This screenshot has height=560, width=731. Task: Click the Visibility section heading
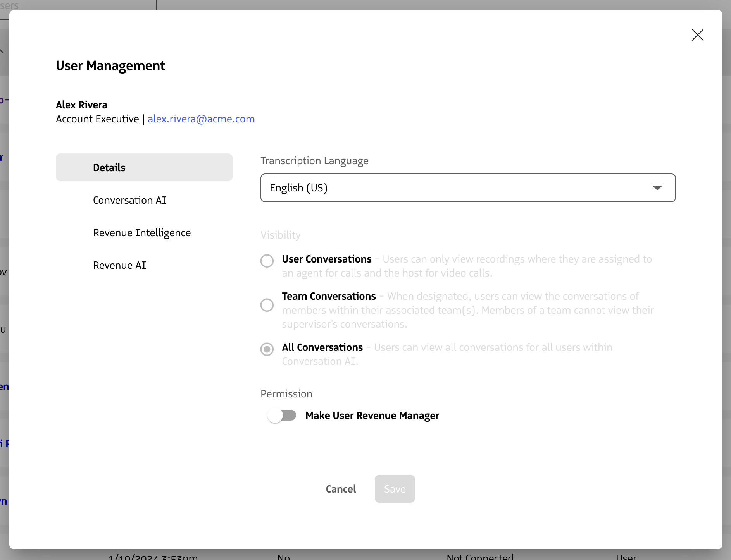tap(280, 235)
